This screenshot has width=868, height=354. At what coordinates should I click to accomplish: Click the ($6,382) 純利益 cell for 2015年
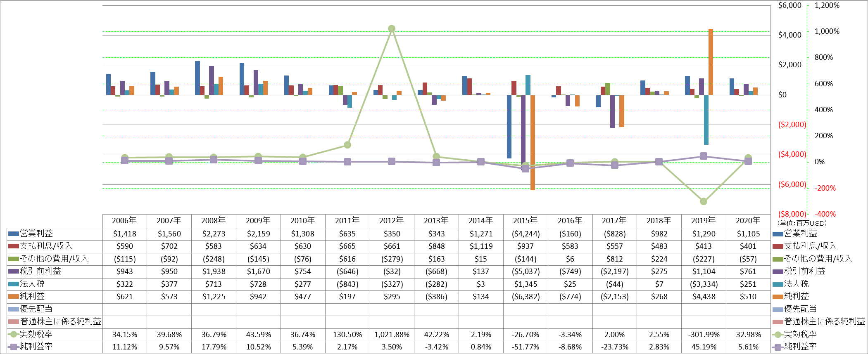(525, 297)
